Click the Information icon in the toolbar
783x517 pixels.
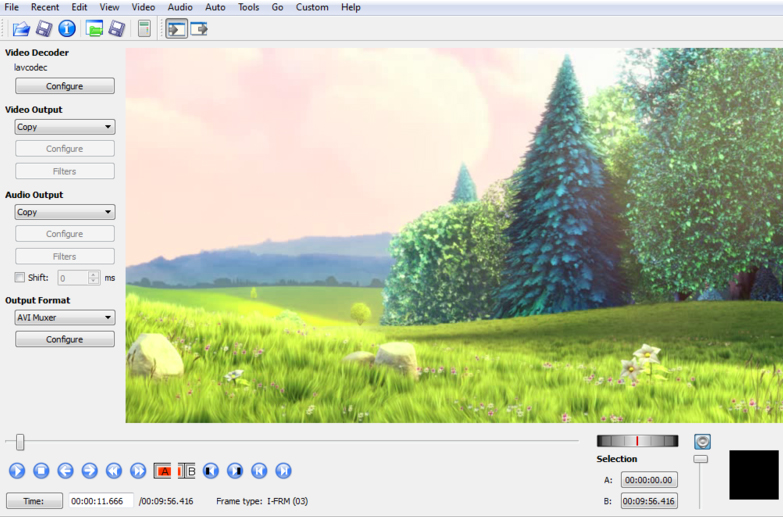(67, 29)
